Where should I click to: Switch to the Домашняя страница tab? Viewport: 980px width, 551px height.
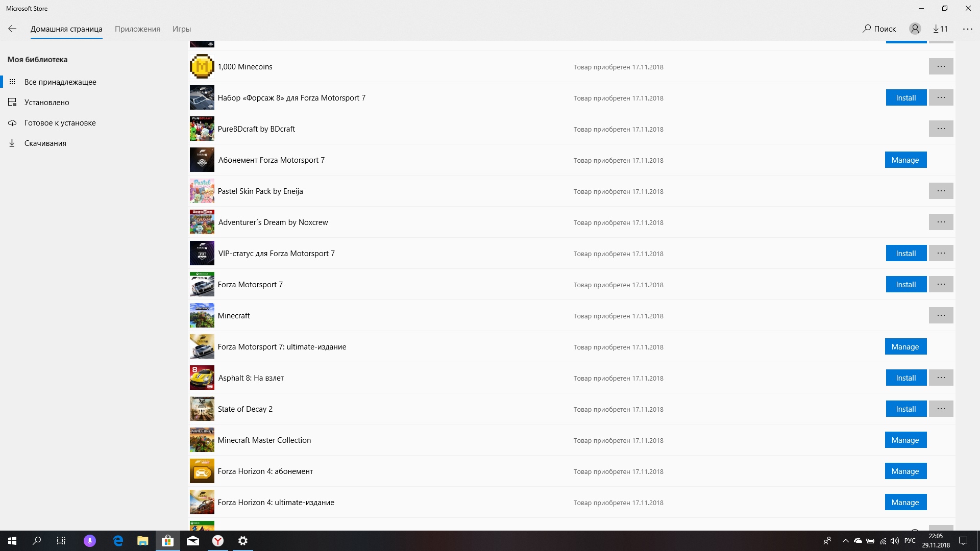[x=66, y=29]
